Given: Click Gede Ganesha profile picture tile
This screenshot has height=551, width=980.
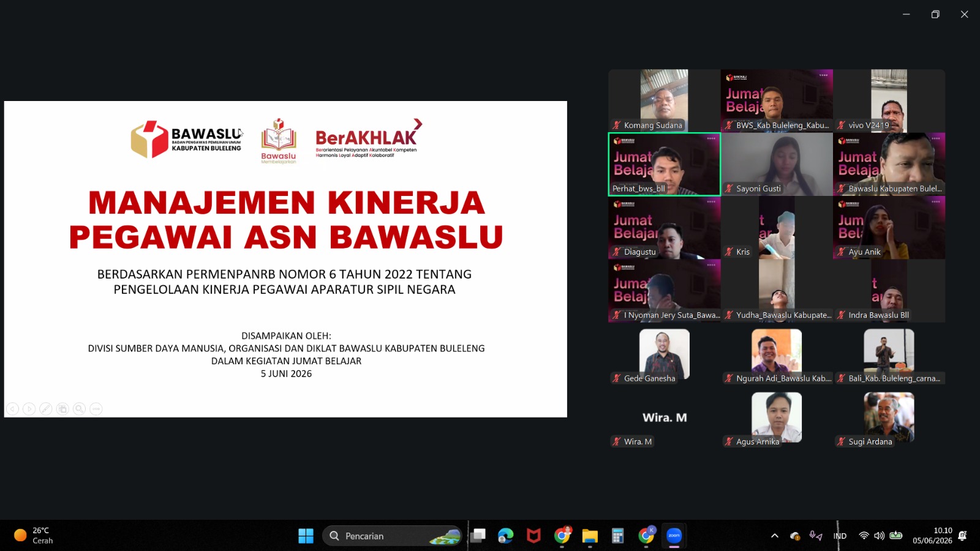Looking at the screenshot, I should point(664,354).
